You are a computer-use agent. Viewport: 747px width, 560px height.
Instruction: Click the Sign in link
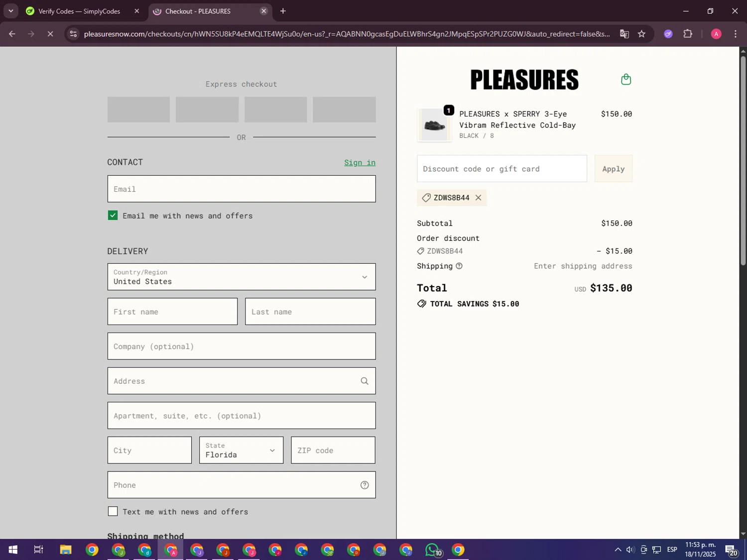[x=360, y=163]
